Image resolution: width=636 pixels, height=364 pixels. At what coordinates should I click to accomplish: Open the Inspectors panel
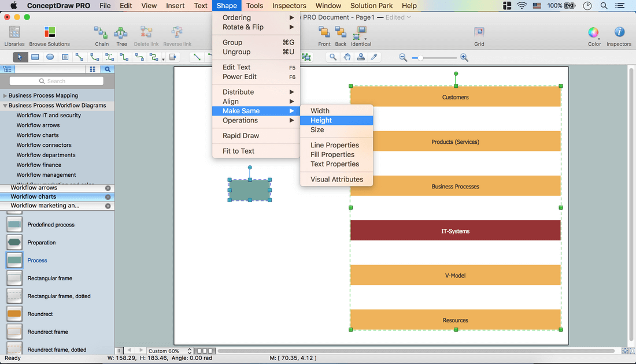(619, 35)
